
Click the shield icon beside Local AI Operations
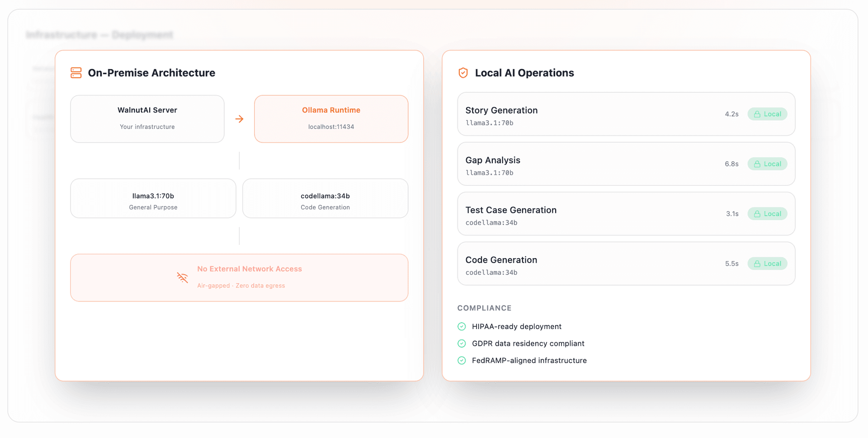coord(462,73)
